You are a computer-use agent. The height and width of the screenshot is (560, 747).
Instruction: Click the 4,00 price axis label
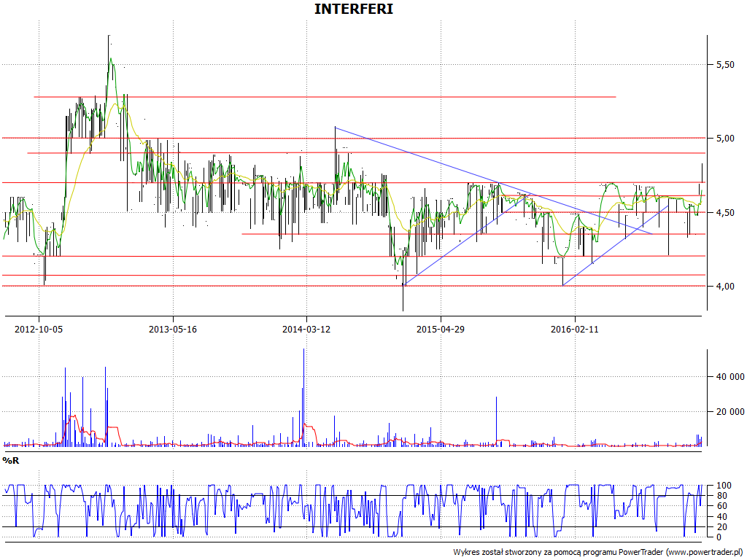(x=725, y=287)
